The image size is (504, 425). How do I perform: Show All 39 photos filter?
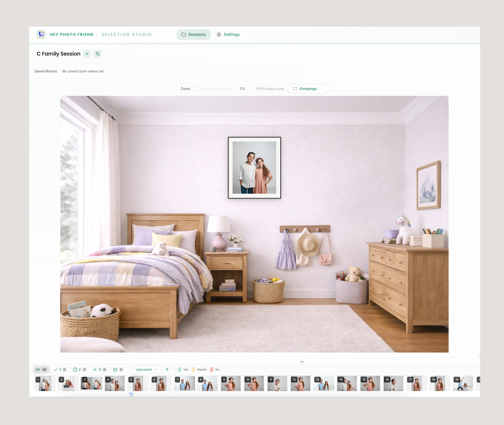tap(41, 369)
